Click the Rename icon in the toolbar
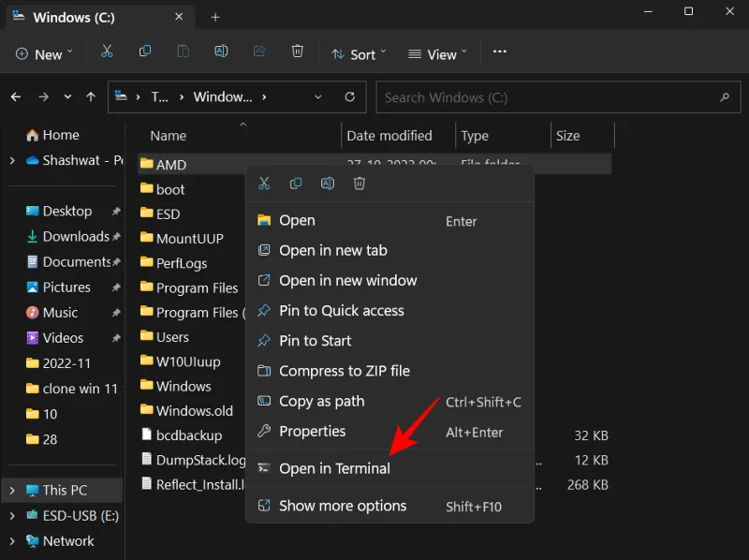The height and width of the screenshot is (560, 749). [221, 52]
